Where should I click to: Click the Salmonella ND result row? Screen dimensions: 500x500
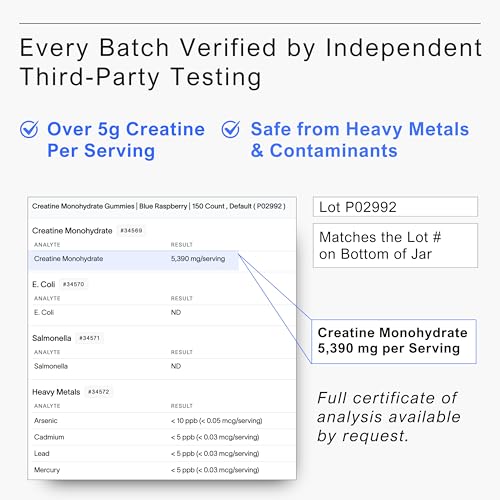coord(163,366)
